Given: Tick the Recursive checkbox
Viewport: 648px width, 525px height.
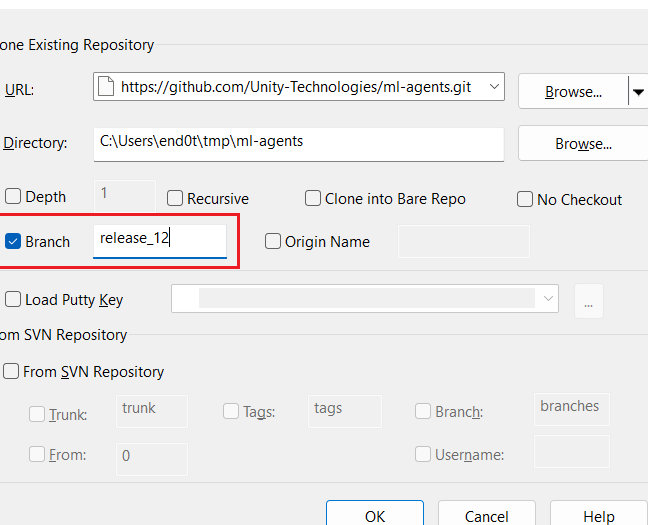Looking at the screenshot, I should click(x=175, y=199).
